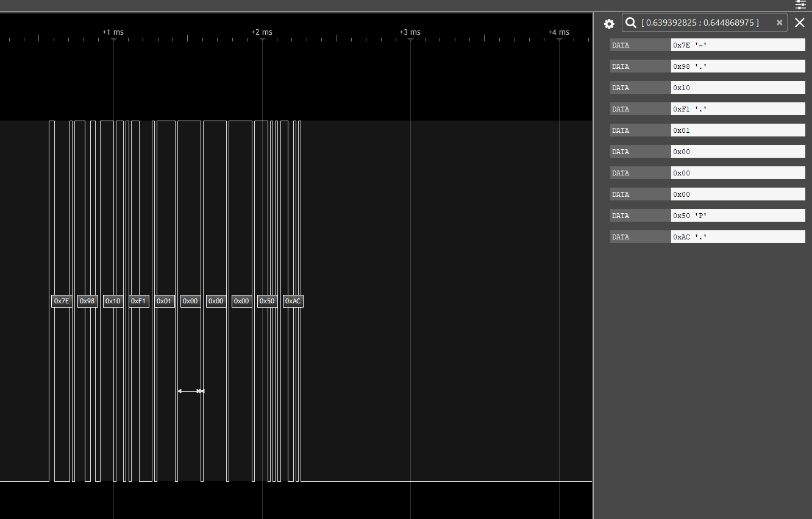
Task: Close the search panel with the X
Action: tap(800, 23)
